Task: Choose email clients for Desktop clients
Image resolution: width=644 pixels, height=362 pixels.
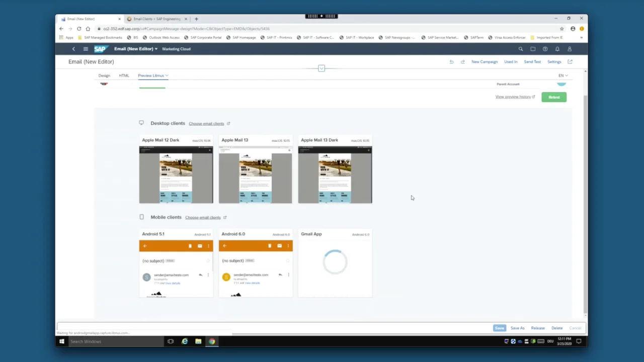Action: point(206,124)
